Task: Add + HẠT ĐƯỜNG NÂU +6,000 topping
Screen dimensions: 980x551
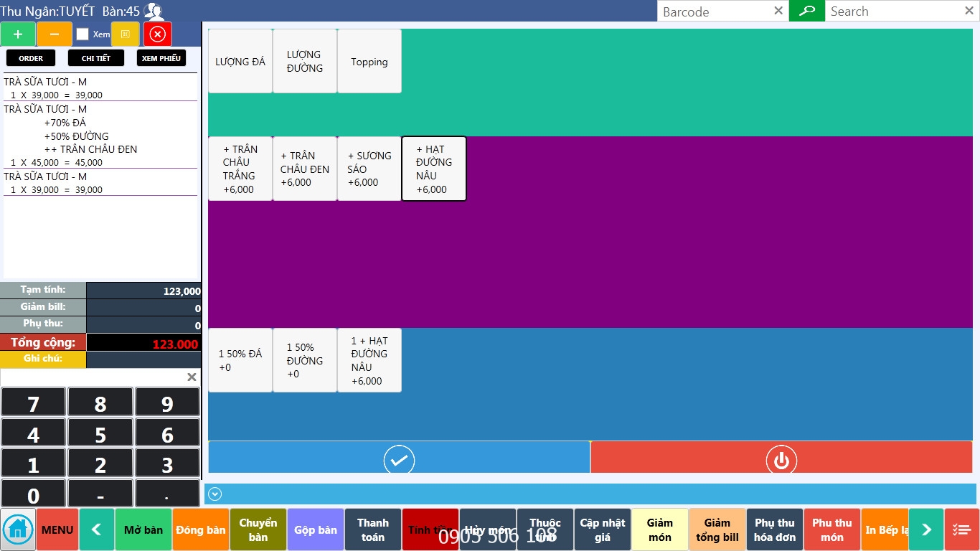Action: pyautogui.click(x=434, y=169)
